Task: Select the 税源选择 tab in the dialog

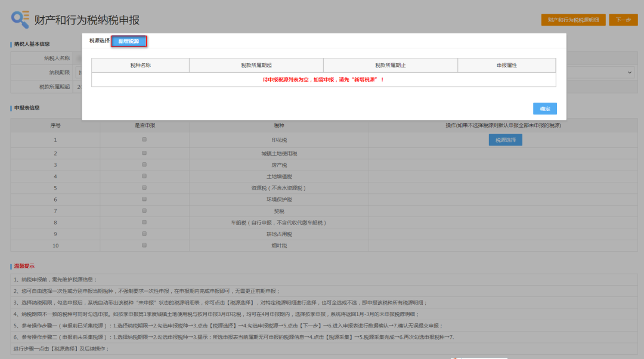Action: coord(99,41)
